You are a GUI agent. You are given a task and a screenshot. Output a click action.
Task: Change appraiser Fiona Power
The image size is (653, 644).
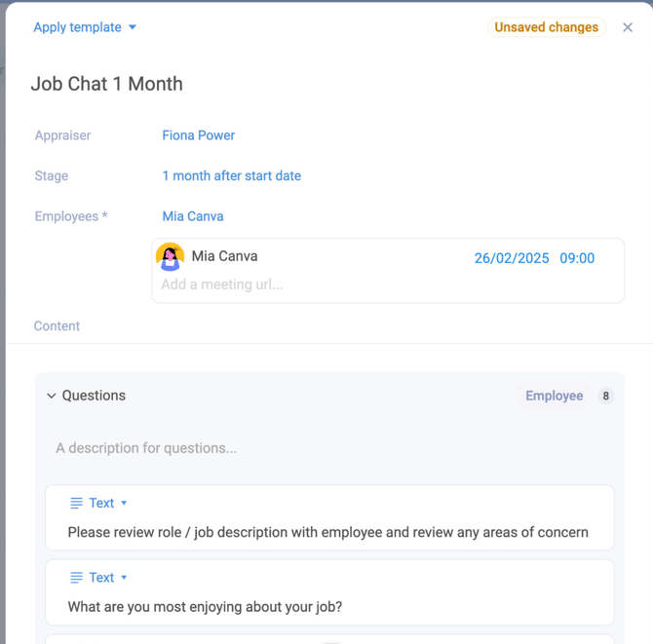(198, 135)
